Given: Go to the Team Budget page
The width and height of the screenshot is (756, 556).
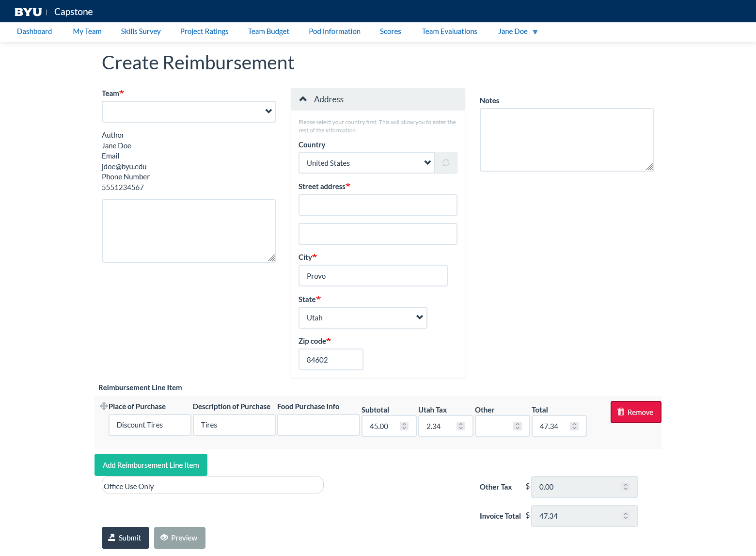Looking at the screenshot, I should (268, 32).
